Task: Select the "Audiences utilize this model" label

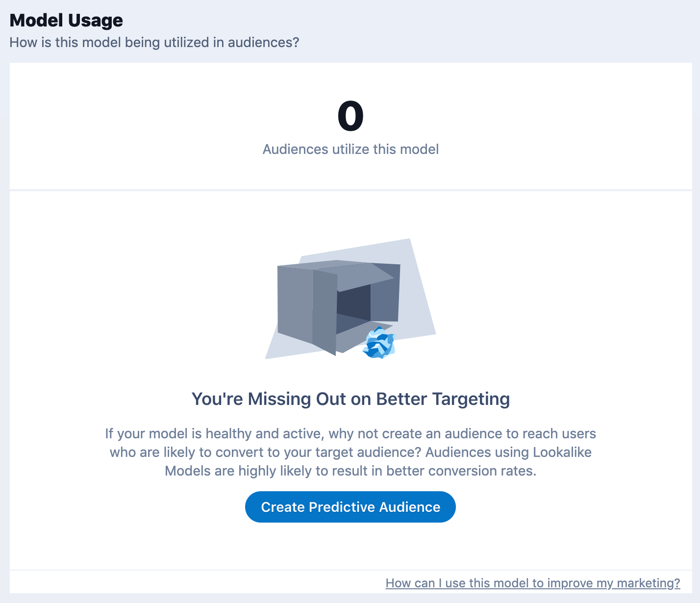Action: (x=350, y=150)
